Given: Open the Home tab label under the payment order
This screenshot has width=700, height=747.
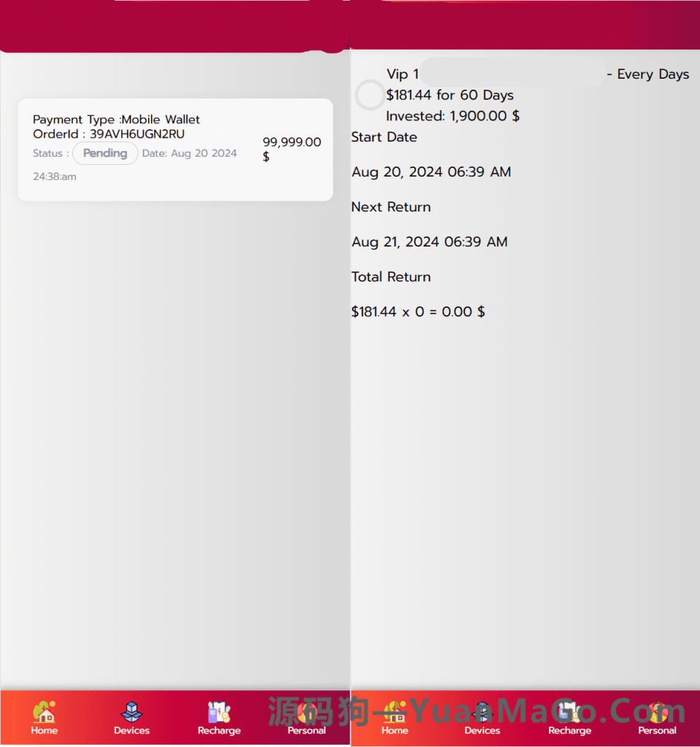Looking at the screenshot, I should click(x=44, y=730).
